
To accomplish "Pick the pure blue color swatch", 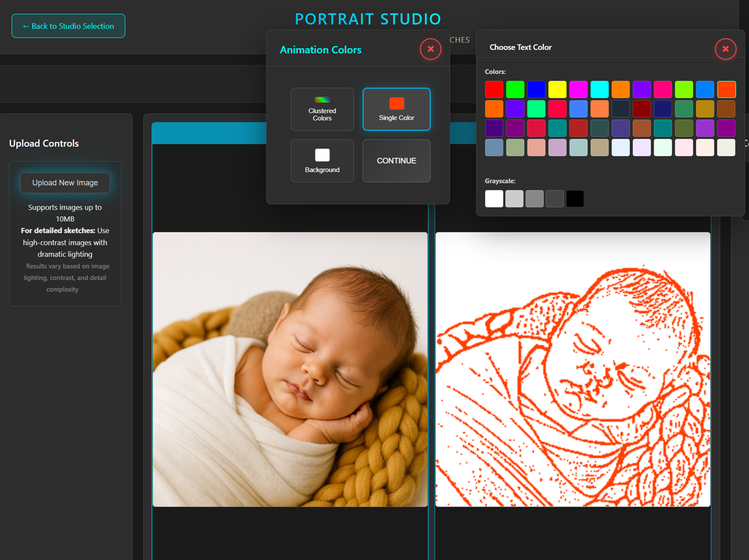I will (x=536, y=89).
